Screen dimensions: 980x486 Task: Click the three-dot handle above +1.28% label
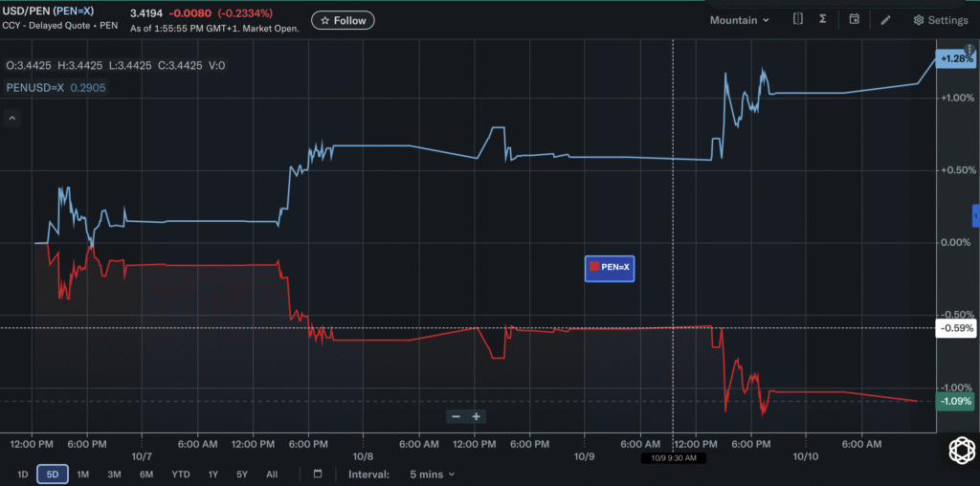click(969, 47)
